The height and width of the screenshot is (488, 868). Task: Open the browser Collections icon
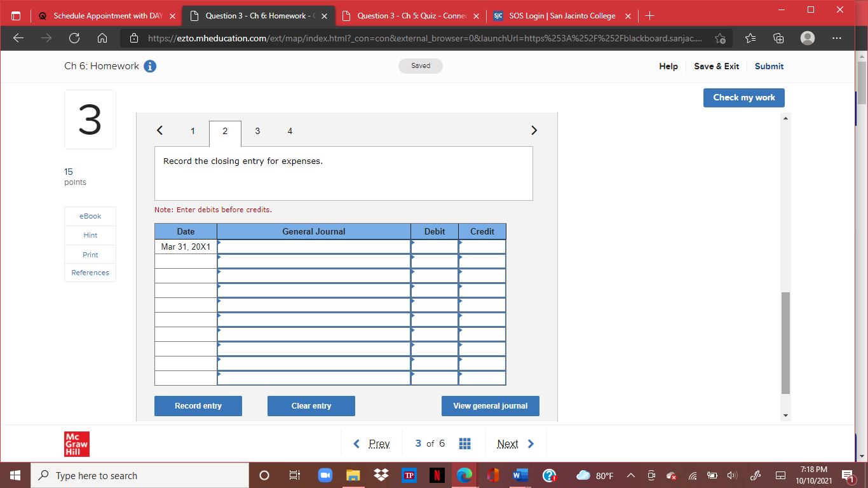click(778, 38)
